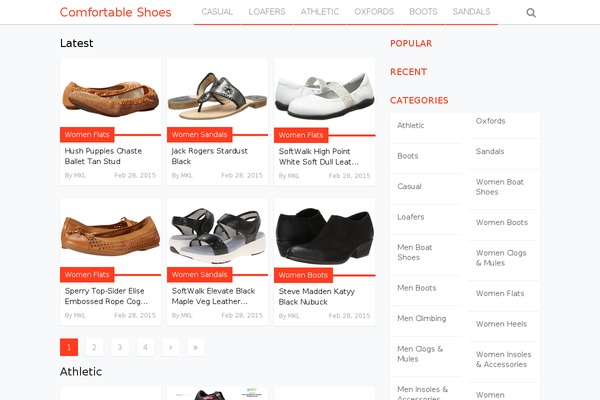This screenshot has width=600, height=400.
Task: Click Women Sandals tag on Jack Rogers card
Action: coord(199,134)
